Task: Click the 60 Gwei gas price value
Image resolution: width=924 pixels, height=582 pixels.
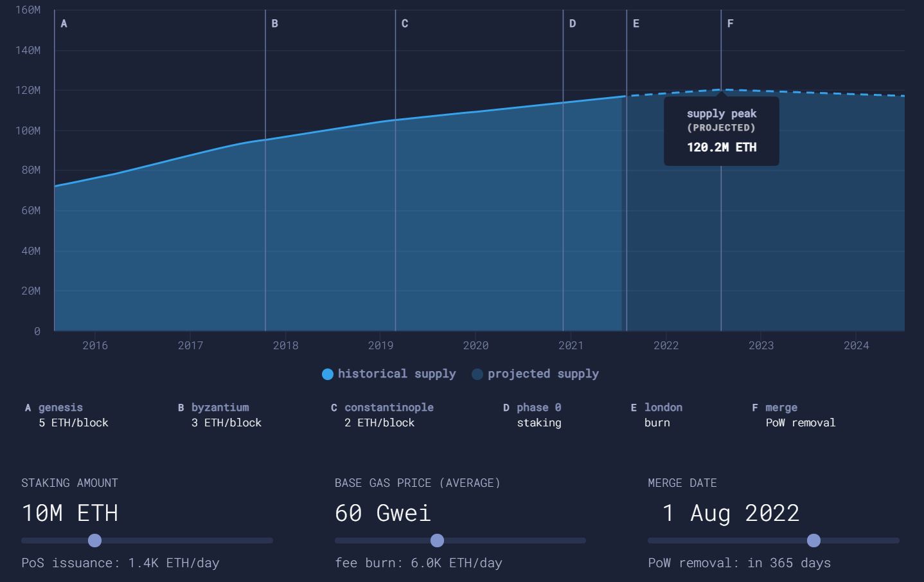Action: pos(383,513)
